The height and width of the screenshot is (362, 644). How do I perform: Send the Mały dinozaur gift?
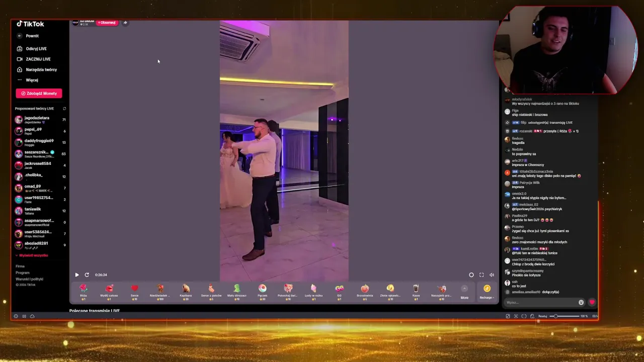coord(237,292)
